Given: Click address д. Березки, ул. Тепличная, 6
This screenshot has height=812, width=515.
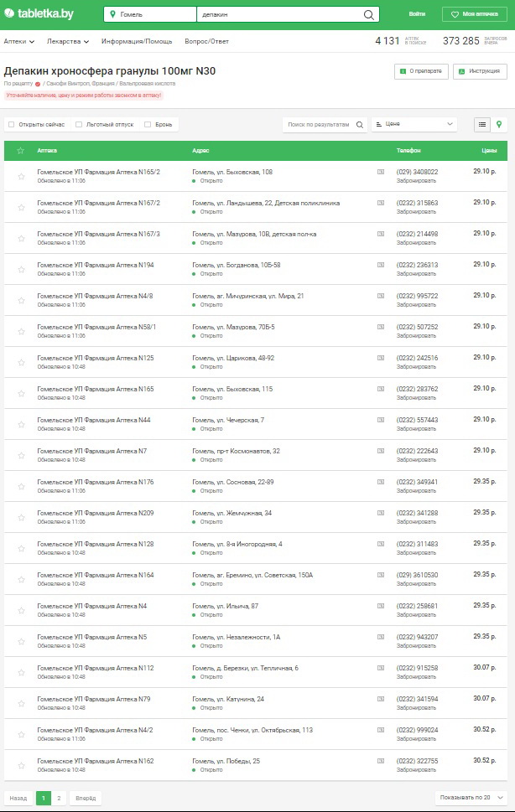Looking at the screenshot, I should [245, 668].
